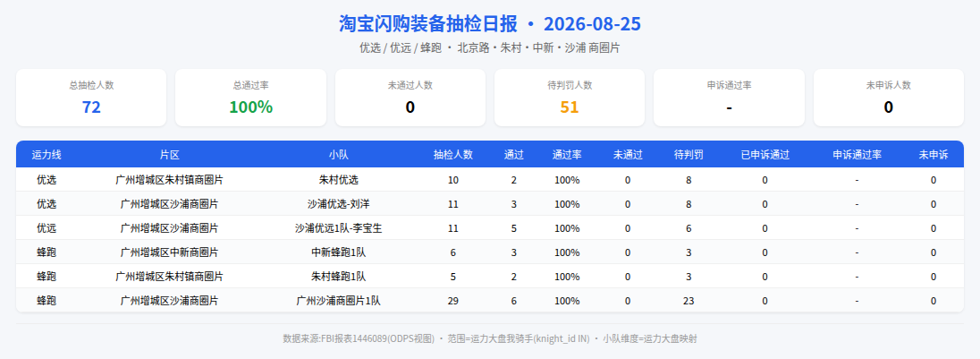Click team cell 朱村优选
Image resolution: width=980 pixels, height=359 pixels.
[338, 180]
